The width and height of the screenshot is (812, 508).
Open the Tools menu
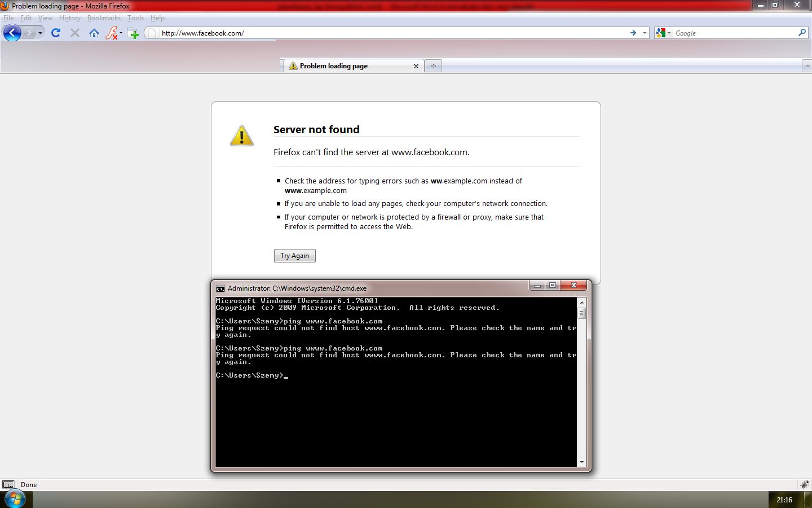[x=135, y=18]
